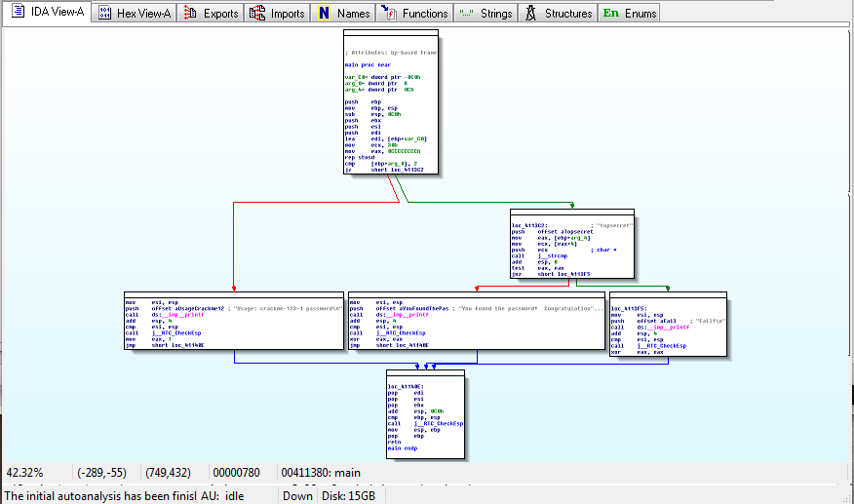Click the Hex View-A tab icon
The image size is (854, 504).
(x=104, y=14)
